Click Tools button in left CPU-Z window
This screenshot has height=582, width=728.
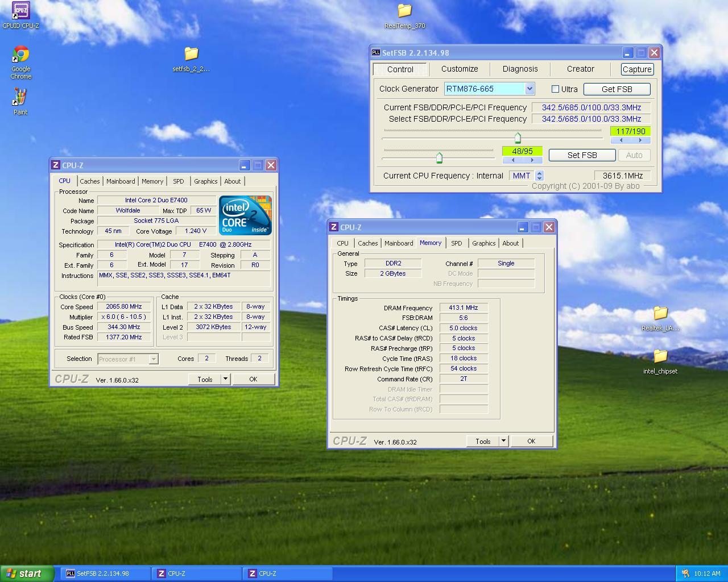[205, 379]
